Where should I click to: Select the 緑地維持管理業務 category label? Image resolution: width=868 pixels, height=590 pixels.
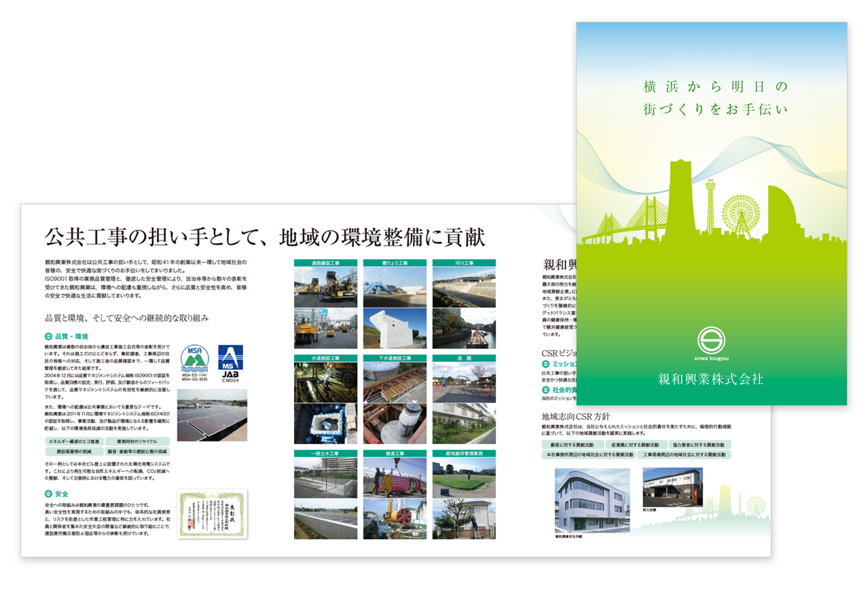click(463, 453)
